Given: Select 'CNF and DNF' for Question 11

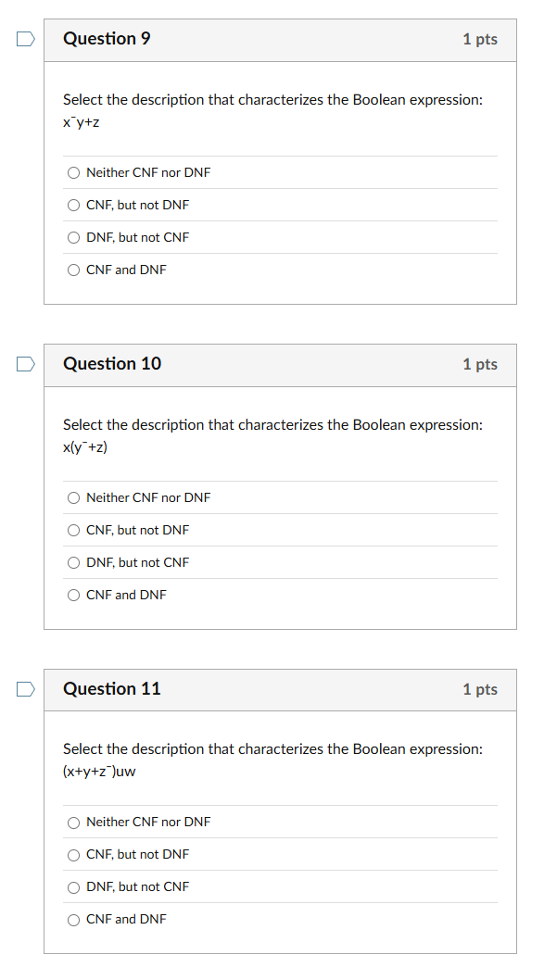Looking at the screenshot, I should click(73, 919).
